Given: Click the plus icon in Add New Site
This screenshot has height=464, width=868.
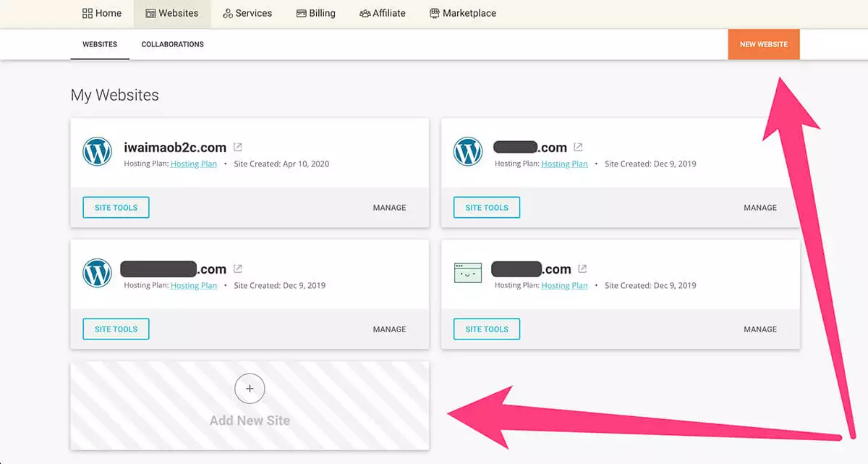Looking at the screenshot, I should point(250,389).
